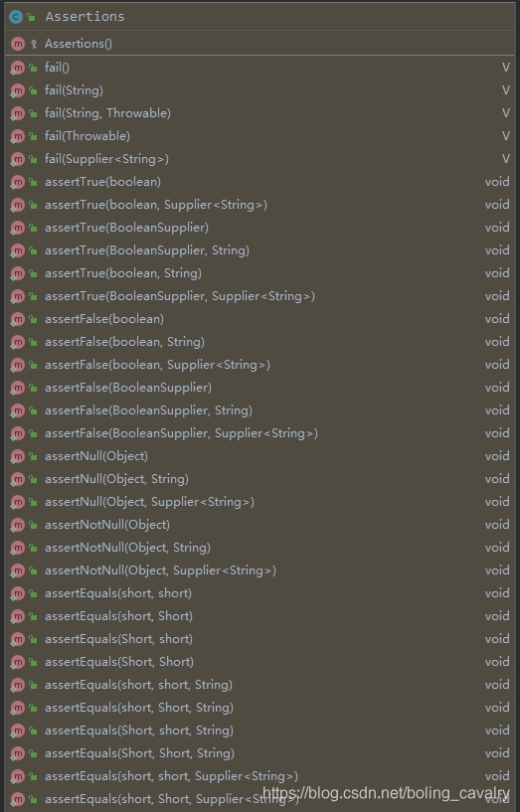520x812 pixels.
Task: Click the method icon next to assertTrue(boolean)
Action: tap(18, 182)
